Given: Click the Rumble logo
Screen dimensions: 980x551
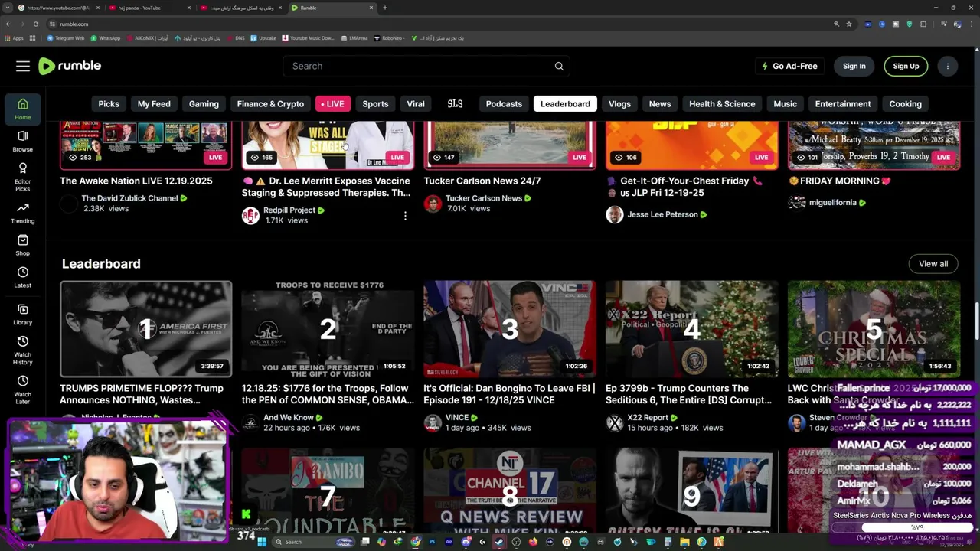Looking at the screenshot, I should [x=70, y=66].
